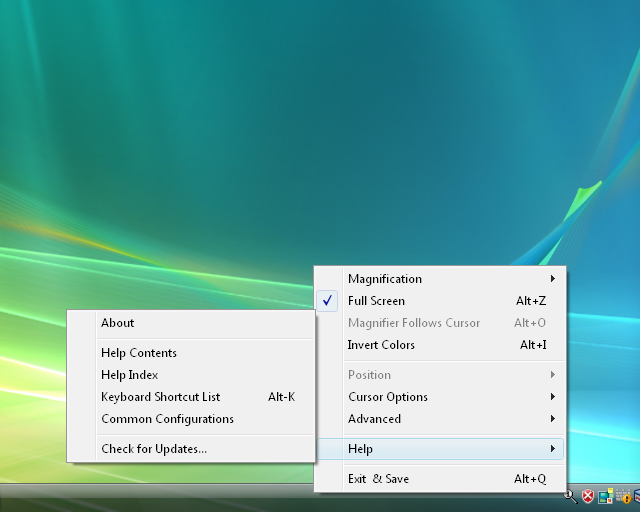Toggle Invert Colors option
Viewport: 640px width, 512px height.
[381, 345]
